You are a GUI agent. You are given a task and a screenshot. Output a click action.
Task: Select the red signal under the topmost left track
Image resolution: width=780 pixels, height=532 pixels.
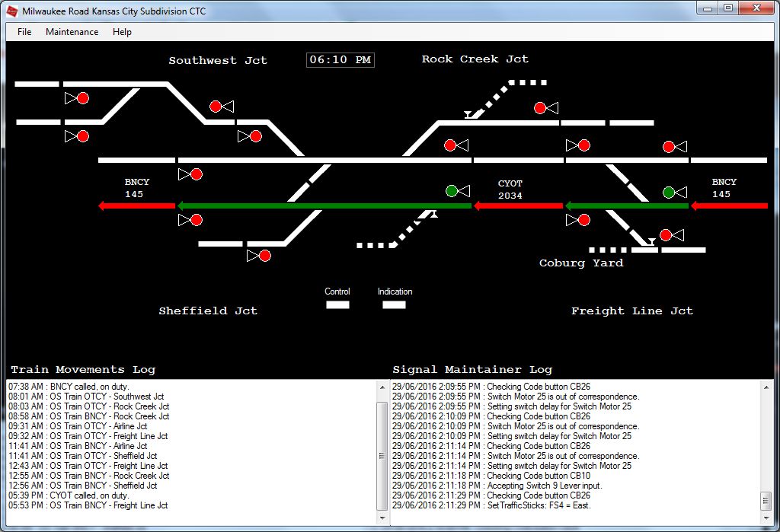[x=82, y=98]
